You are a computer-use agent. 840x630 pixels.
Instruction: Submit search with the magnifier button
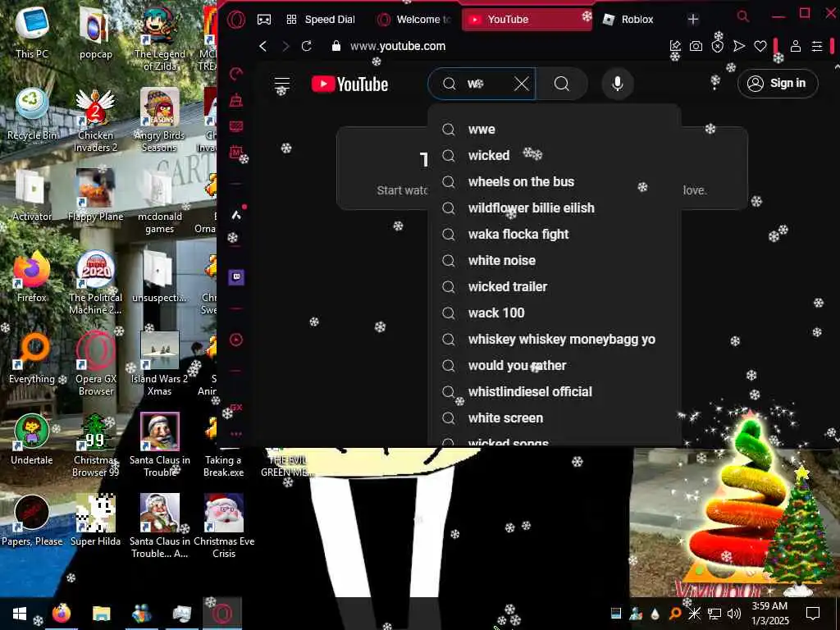coord(561,84)
